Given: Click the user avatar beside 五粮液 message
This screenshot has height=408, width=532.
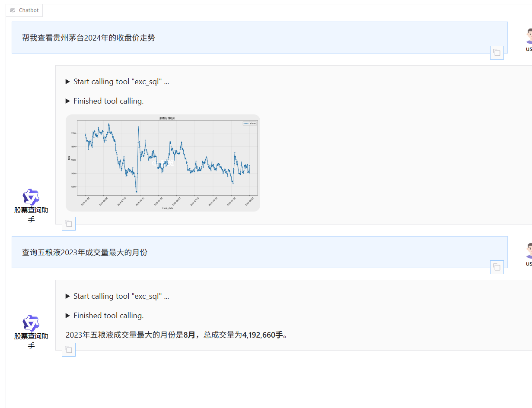Looking at the screenshot, I should (x=529, y=251).
